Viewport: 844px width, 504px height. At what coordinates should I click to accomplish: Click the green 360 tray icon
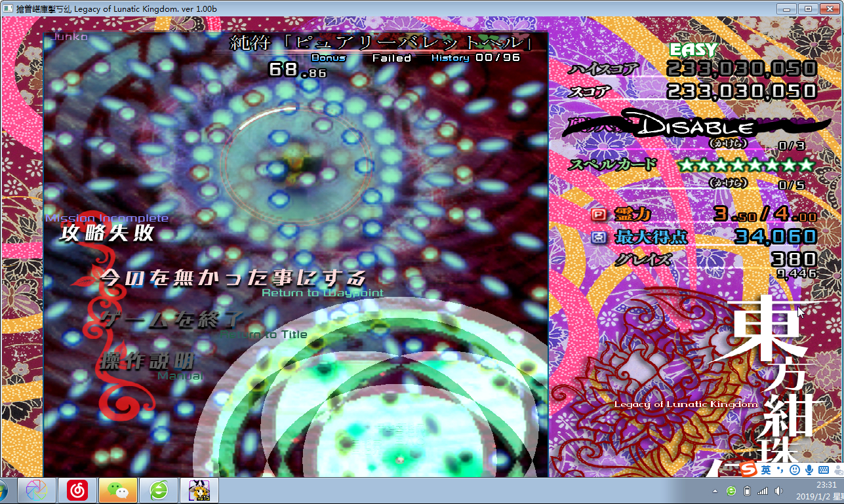731,491
